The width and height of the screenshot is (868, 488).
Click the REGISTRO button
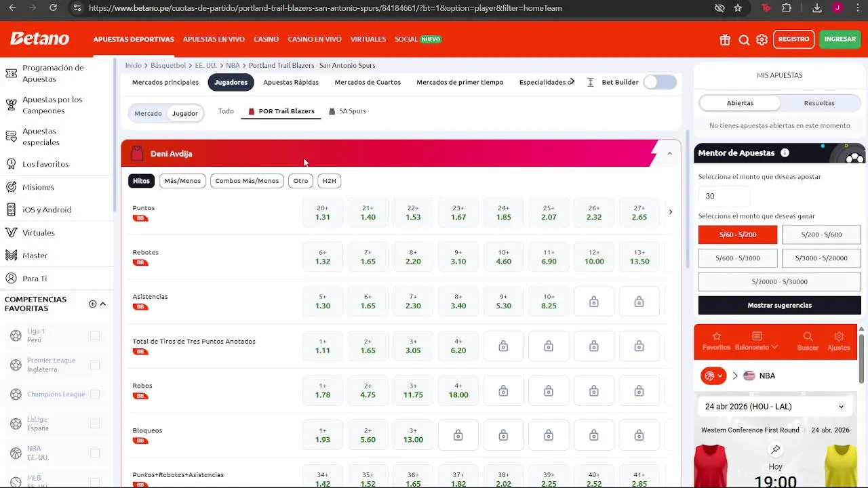coord(793,39)
